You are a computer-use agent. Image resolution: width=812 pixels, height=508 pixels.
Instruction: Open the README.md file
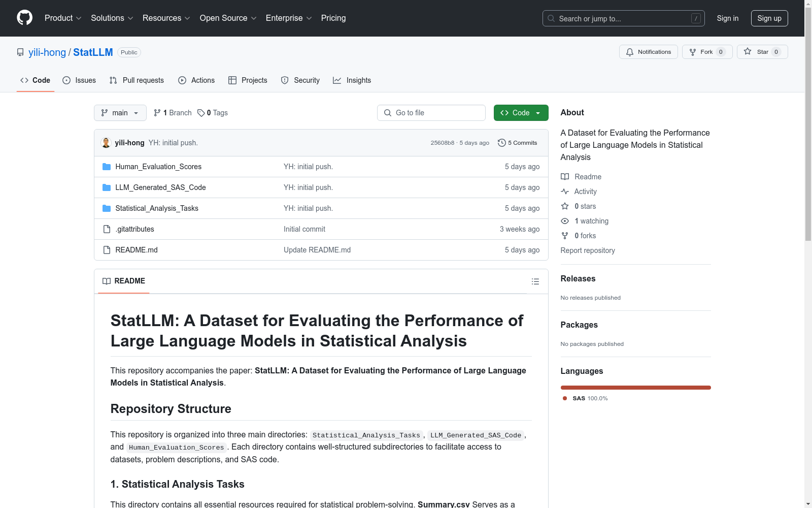pos(137,250)
